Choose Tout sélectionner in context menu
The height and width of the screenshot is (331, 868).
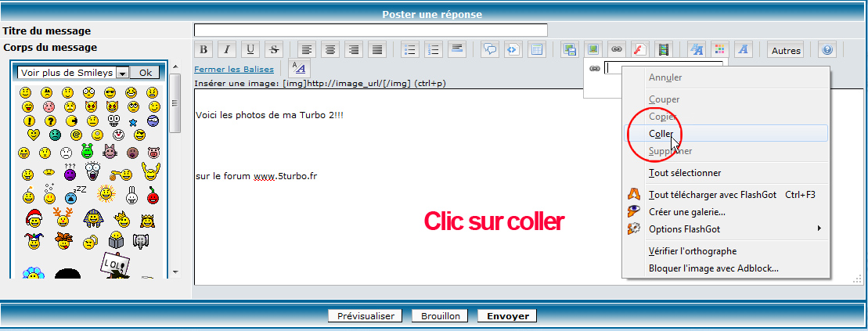[x=726, y=173]
